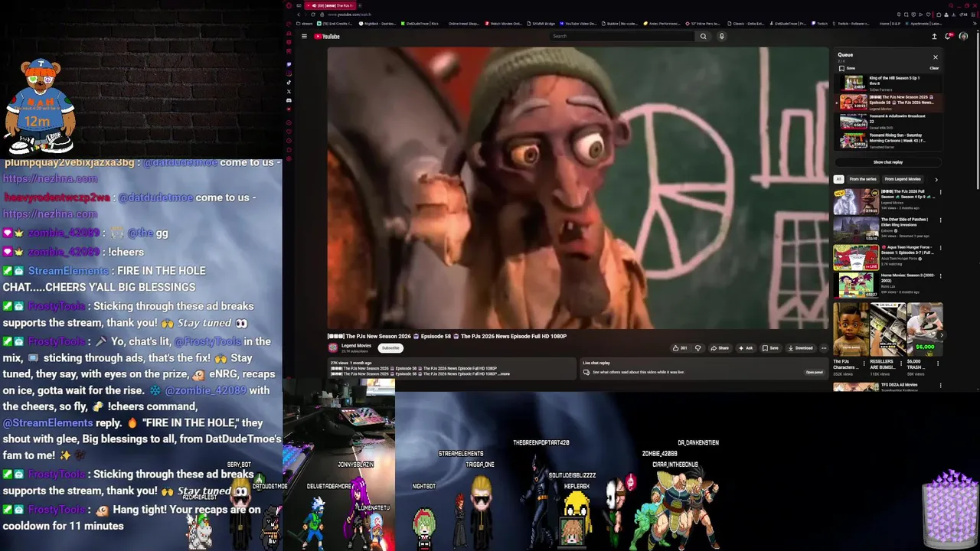980x551 pixels.
Task: Open Aqua Teen Hunger Force suggested video
Action: (x=856, y=258)
